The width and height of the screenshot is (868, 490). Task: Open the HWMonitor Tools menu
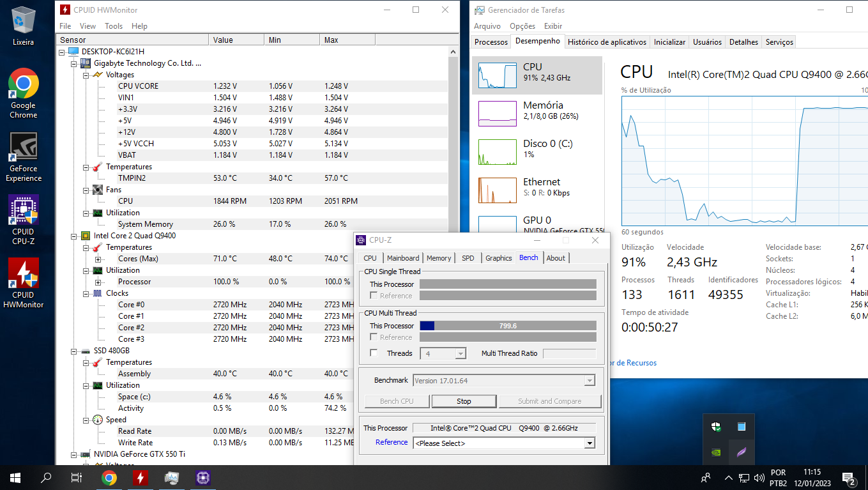click(x=114, y=26)
